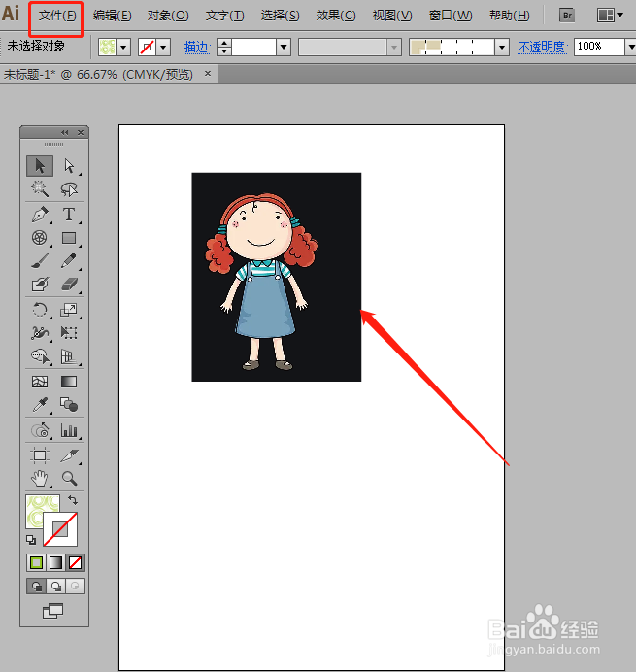Select the Column Graph tool
This screenshot has height=672, width=636.
tap(69, 430)
